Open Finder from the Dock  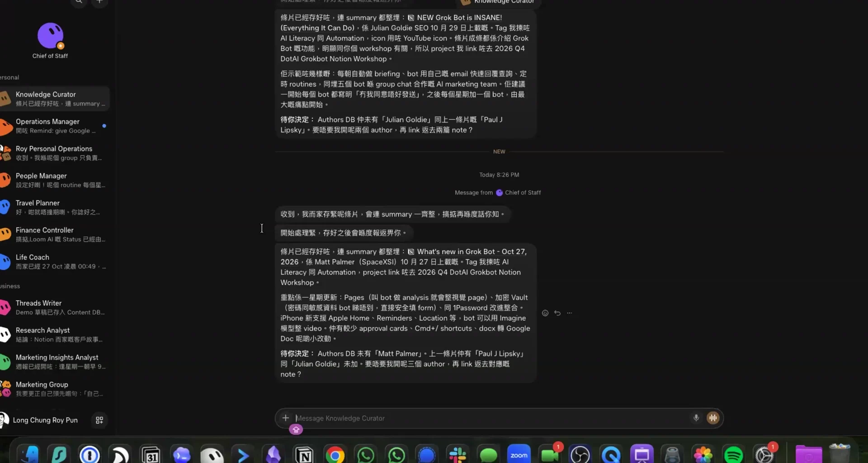pos(28,454)
